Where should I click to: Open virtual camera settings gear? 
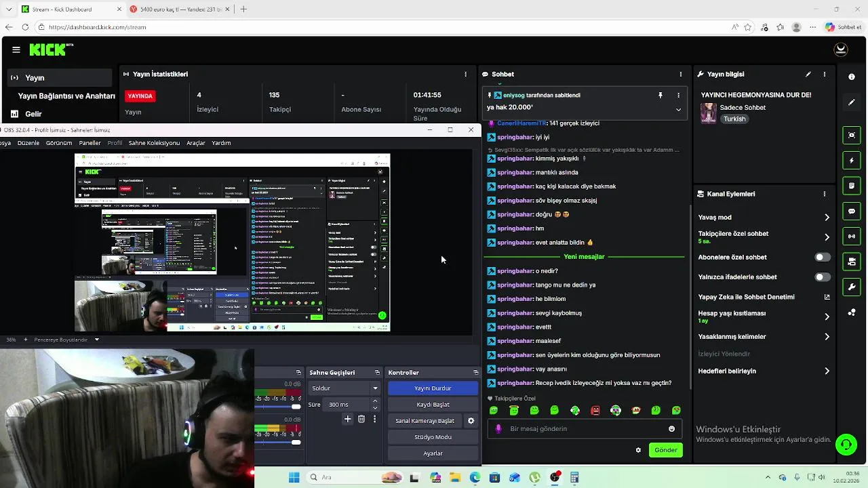tap(471, 421)
